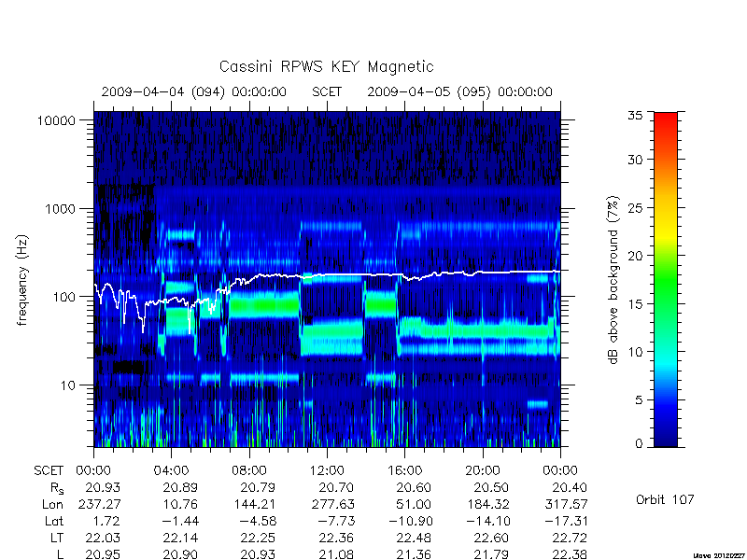Click the LT row label
This screenshot has height=560, width=747.
(57, 538)
